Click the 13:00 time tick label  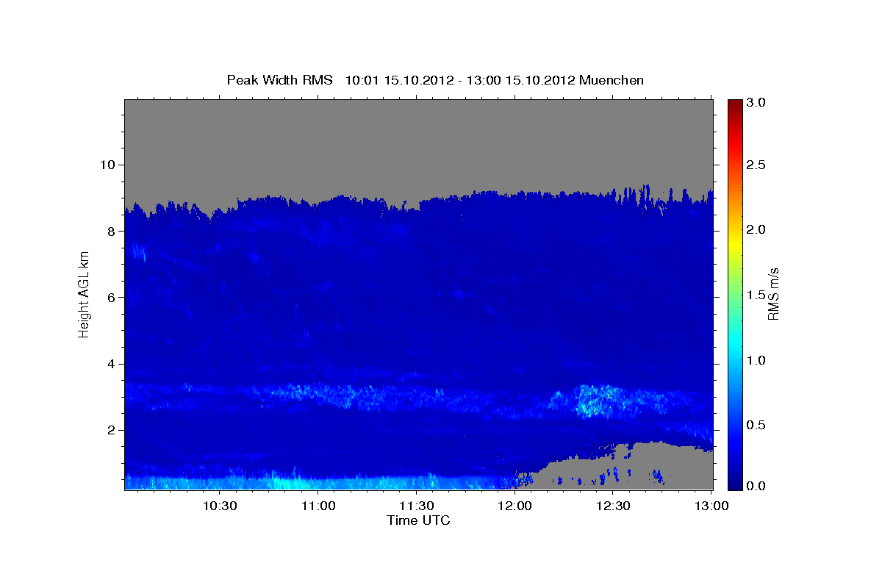tap(711, 506)
